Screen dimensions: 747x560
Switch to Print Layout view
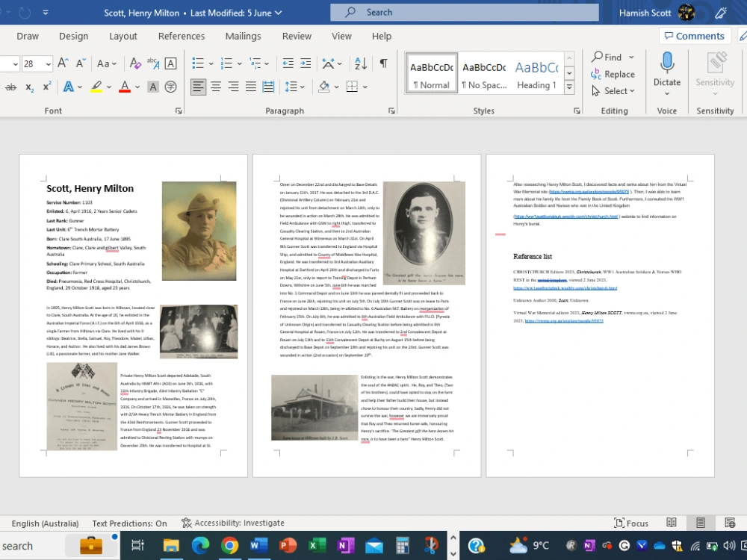(701, 523)
